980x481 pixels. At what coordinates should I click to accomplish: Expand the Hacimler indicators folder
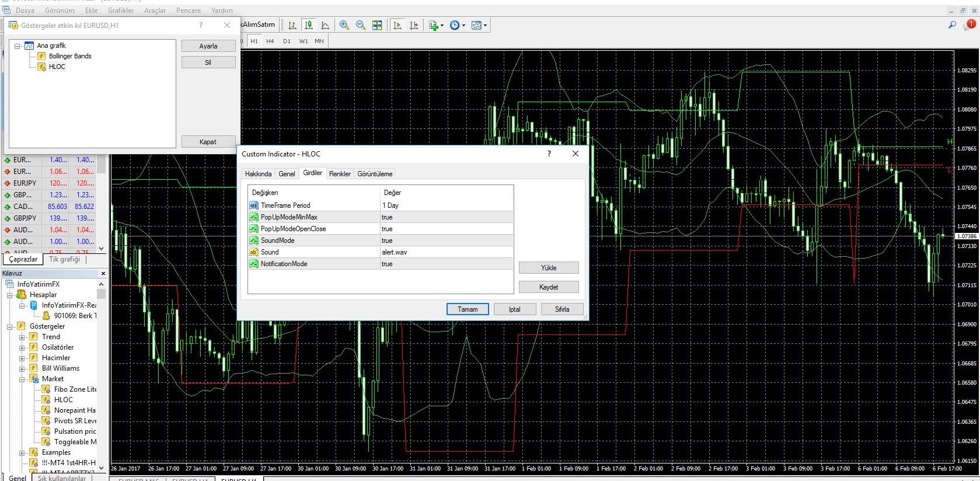point(22,358)
